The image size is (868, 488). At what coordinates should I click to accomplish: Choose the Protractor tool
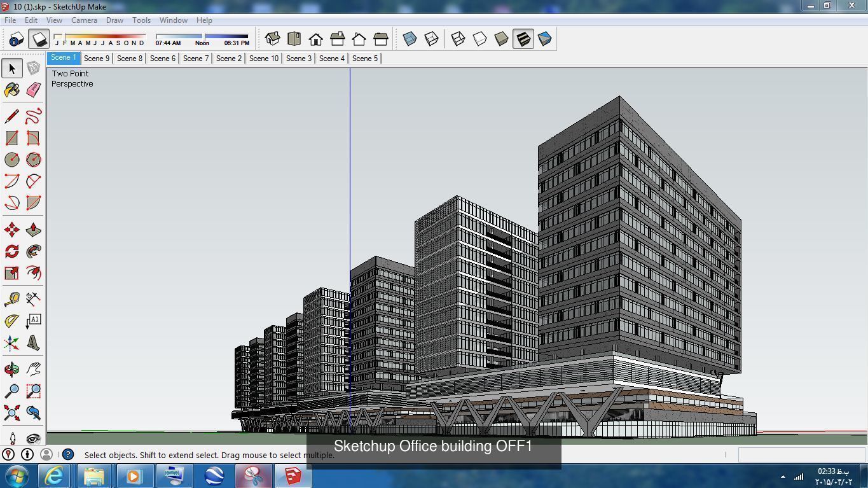(x=11, y=321)
